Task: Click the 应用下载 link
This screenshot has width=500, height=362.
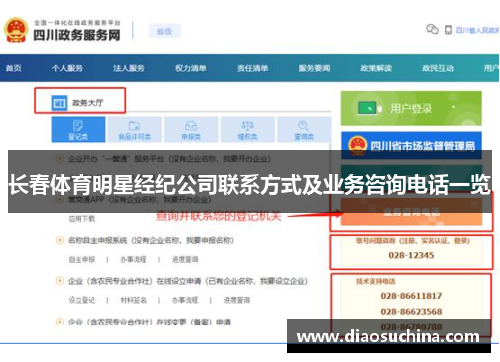Action: tap(82, 219)
